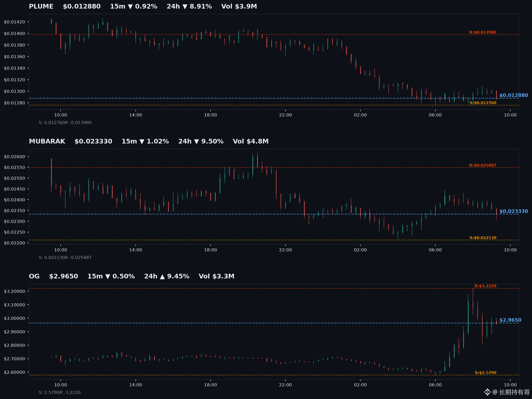Click the "$0.02350" y-axis label
Screen dimensions: 532x399
pyautogui.click(x=14, y=211)
